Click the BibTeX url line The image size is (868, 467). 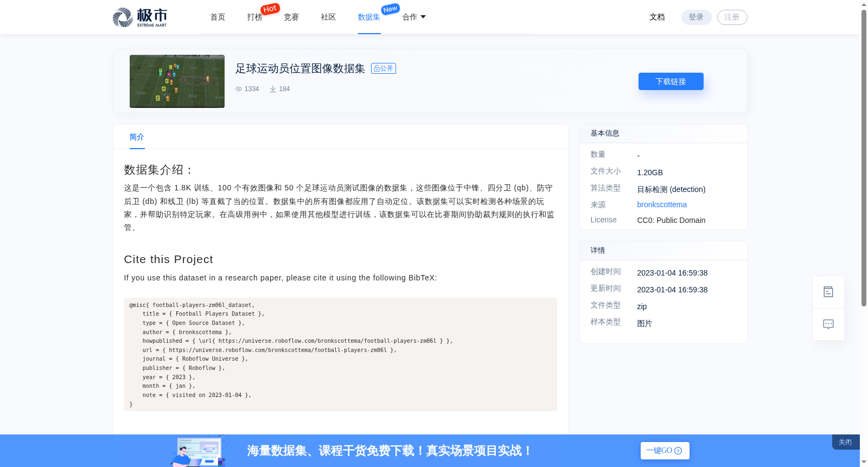click(x=270, y=350)
